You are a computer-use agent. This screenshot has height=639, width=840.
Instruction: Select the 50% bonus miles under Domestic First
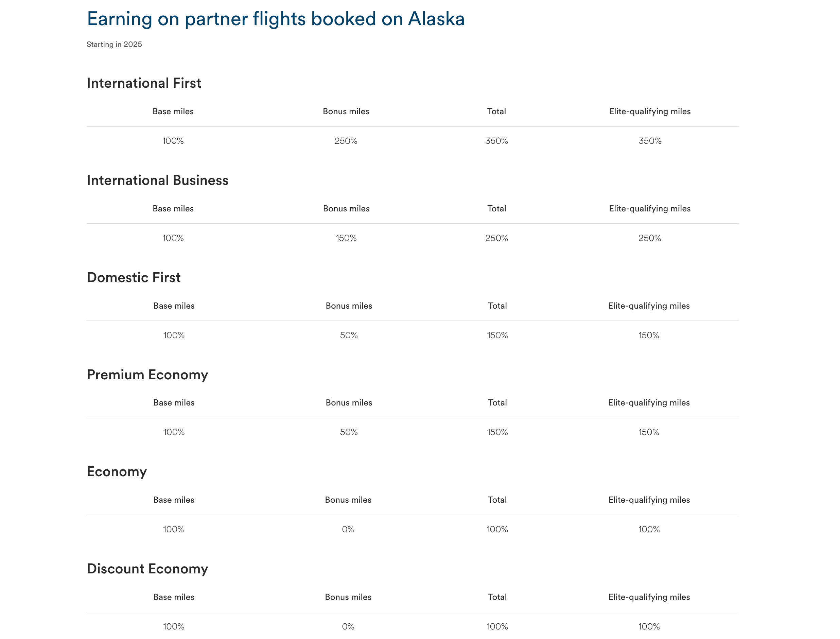(x=348, y=335)
